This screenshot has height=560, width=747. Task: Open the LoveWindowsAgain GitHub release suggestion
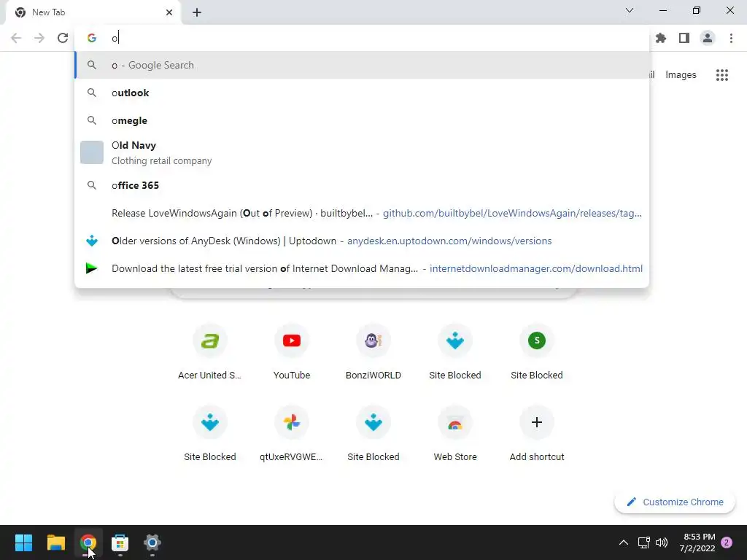click(x=362, y=214)
